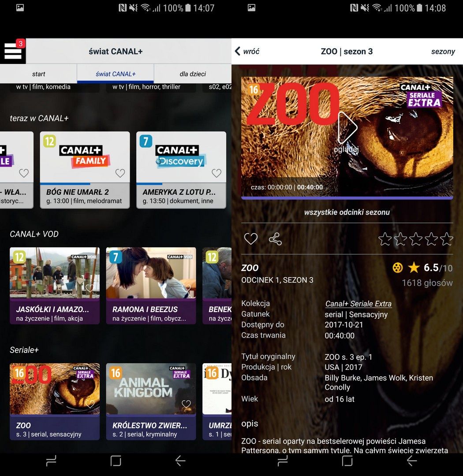Rate ZOO with one star
This screenshot has height=476, width=463.
pyautogui.click(x=385, y=239)
